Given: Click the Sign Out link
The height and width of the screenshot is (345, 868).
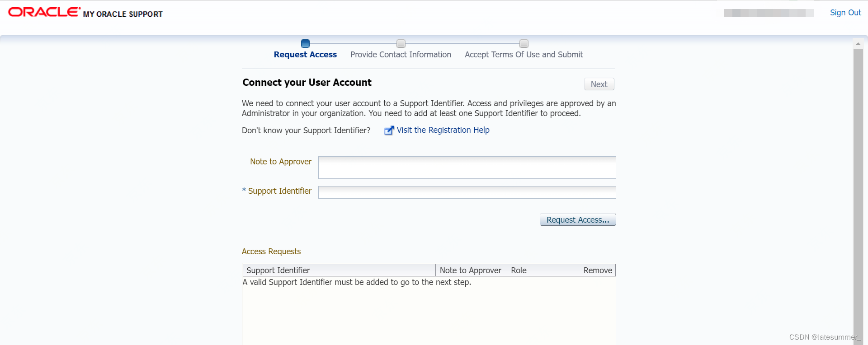Looking at the screenshot, I should pyautogui.click(x=845, y=13).
